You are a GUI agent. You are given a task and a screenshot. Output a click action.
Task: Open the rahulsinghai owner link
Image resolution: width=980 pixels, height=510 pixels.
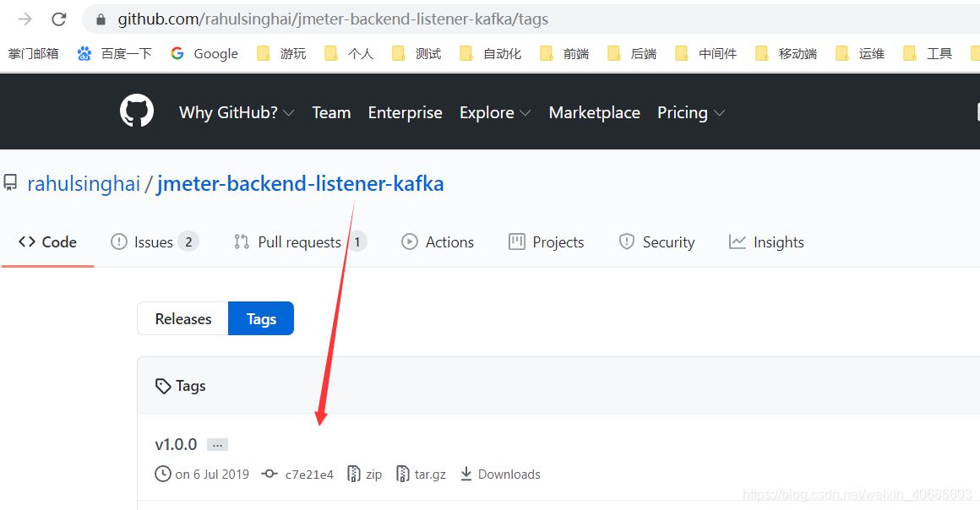(84, 183)
